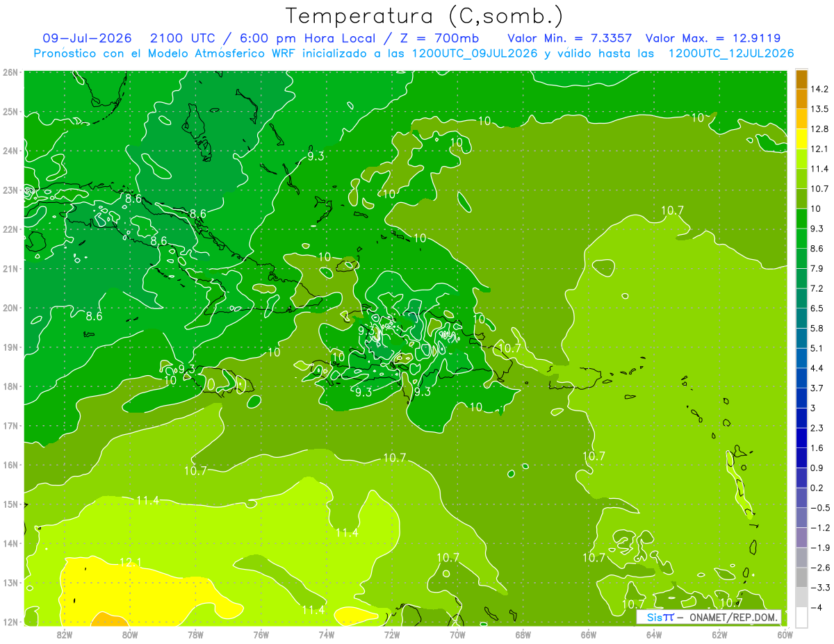Click the "82W" longitude axis label
The height and width of the screenshot is (644, 834).
pos(65,635)
